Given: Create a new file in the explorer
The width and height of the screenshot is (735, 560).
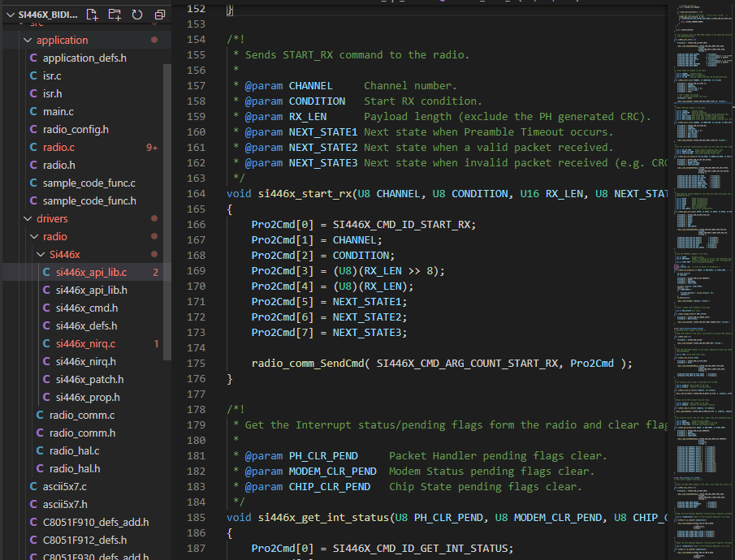Looking at the screenshot, I should click(x=93, y=15).
